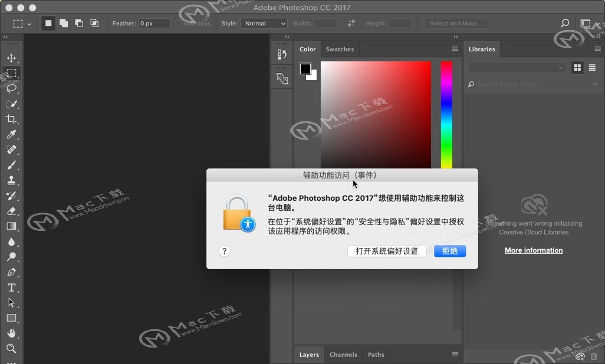Open the workspace switcher dropdown
The width and height of the screenshot is (605, 364).
590,23
